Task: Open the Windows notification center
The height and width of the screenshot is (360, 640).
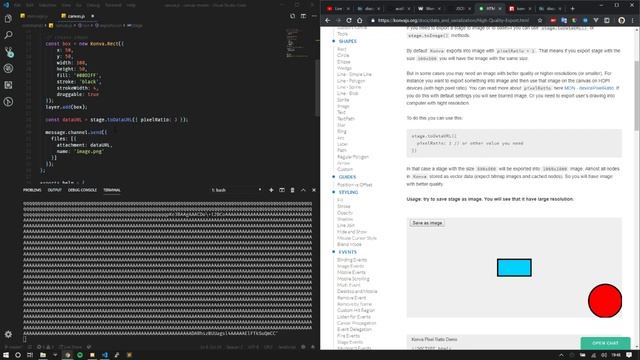Action: coord(629,355)
